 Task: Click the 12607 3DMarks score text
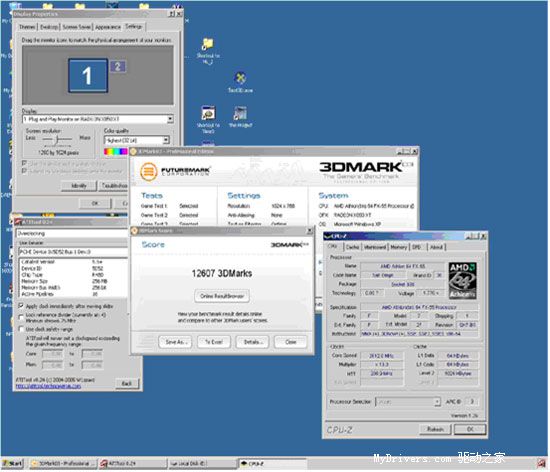point(222,273)
